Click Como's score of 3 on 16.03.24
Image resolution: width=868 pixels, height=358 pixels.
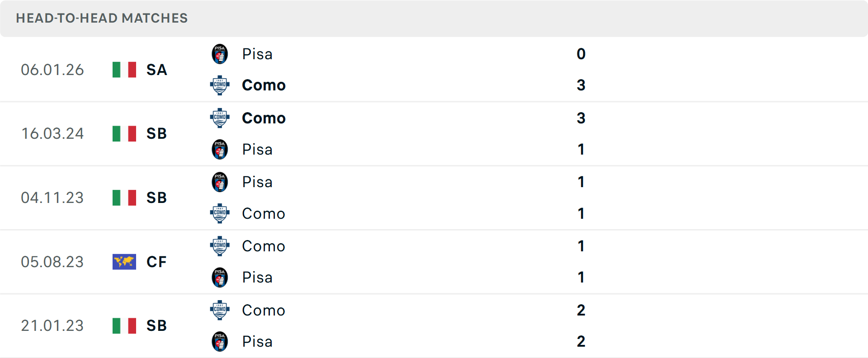[581, 118]
